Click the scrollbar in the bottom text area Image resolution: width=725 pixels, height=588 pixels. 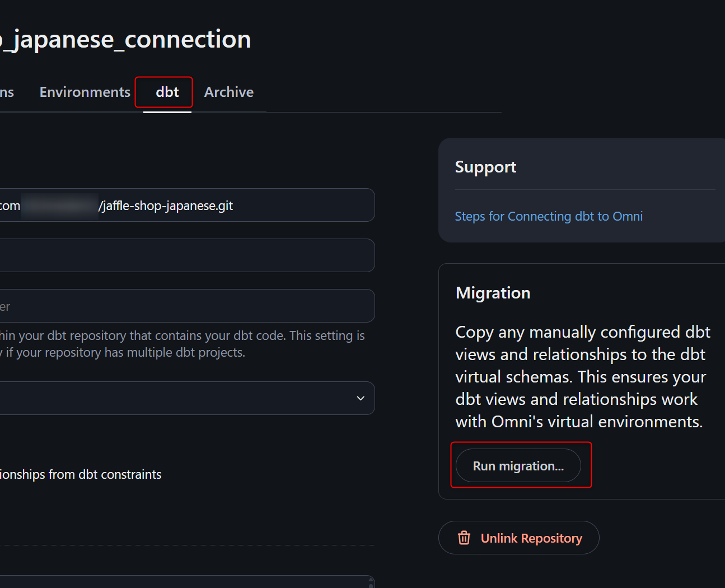click(x=371, y=583)
